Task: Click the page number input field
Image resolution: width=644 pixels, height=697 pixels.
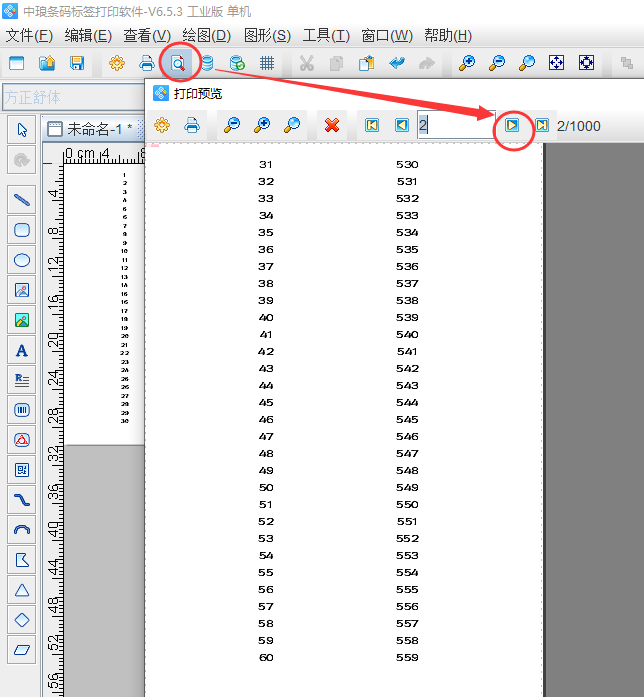Action: click(x=455, y=125)
